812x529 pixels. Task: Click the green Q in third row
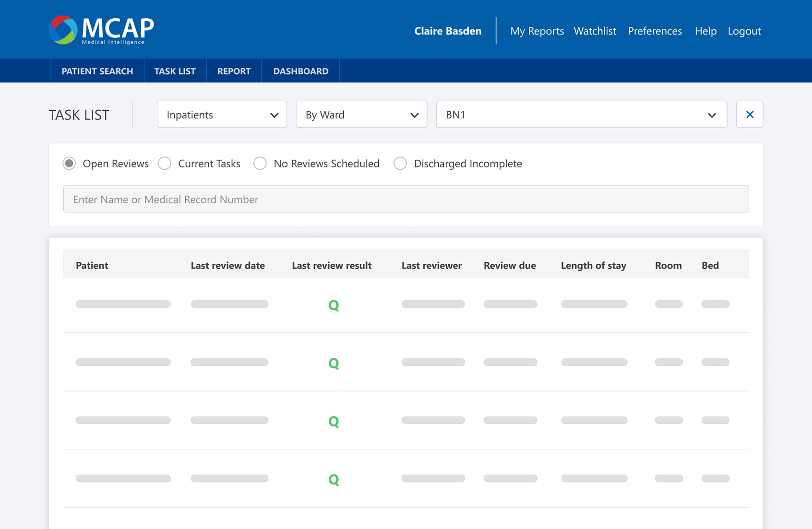(x=334, y=422)
